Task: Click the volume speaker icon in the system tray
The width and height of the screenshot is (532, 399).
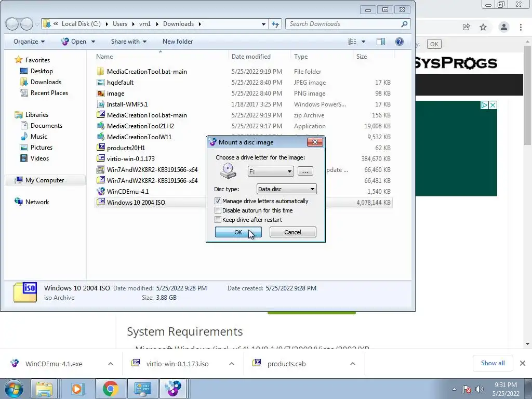Action: point(480,389)
